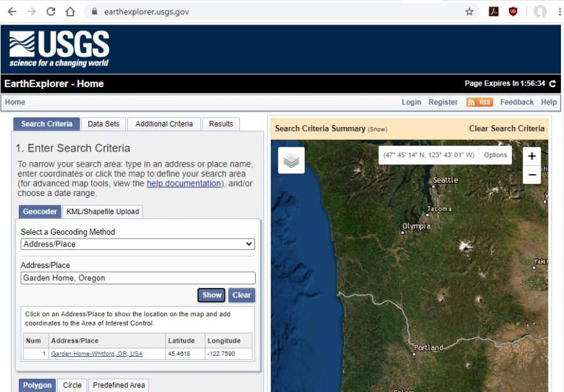564x392 pixels.
Task: Toggle the bookmark star for this page
Action: coord(469,11)
